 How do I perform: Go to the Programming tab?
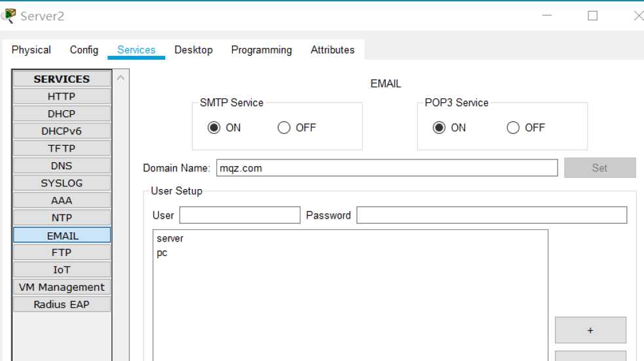coord(262,50)
